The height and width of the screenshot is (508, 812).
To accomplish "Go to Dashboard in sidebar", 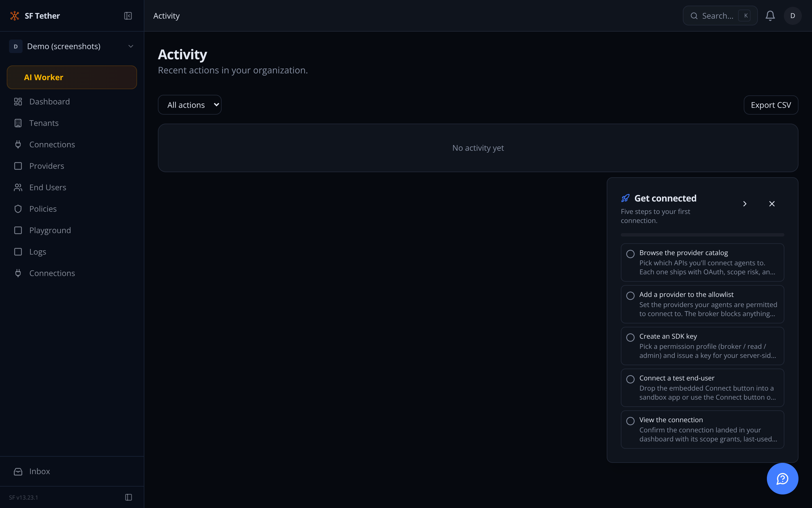I will (x=72, y=102).
